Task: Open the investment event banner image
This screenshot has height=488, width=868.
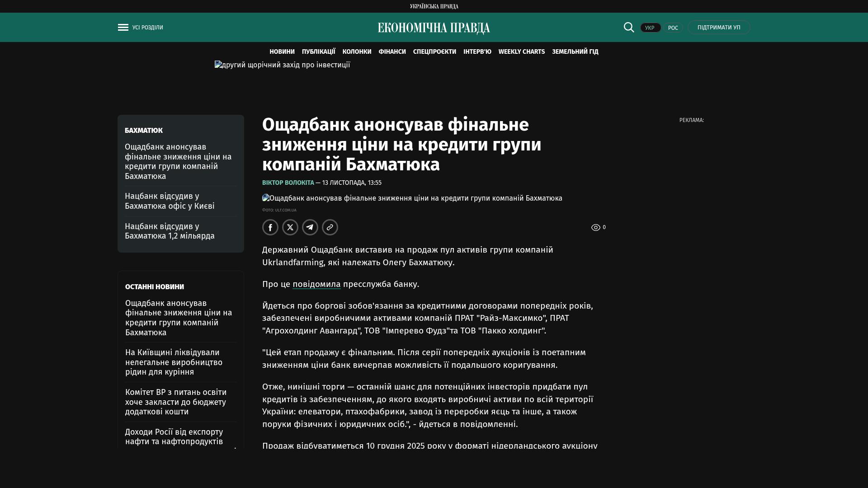Action: (x=282, y=65)
